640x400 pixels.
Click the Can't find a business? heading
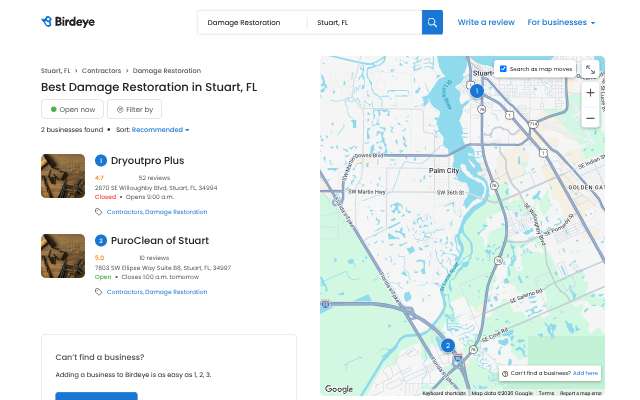click(100, 357)
